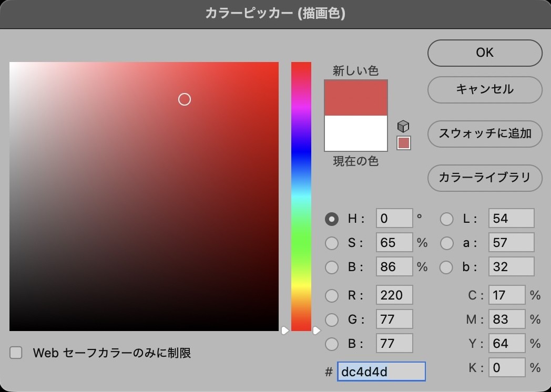Select the B brightness radio button next to 86
This screenshot has height=392, width=551.
click(x=331, y=267)
